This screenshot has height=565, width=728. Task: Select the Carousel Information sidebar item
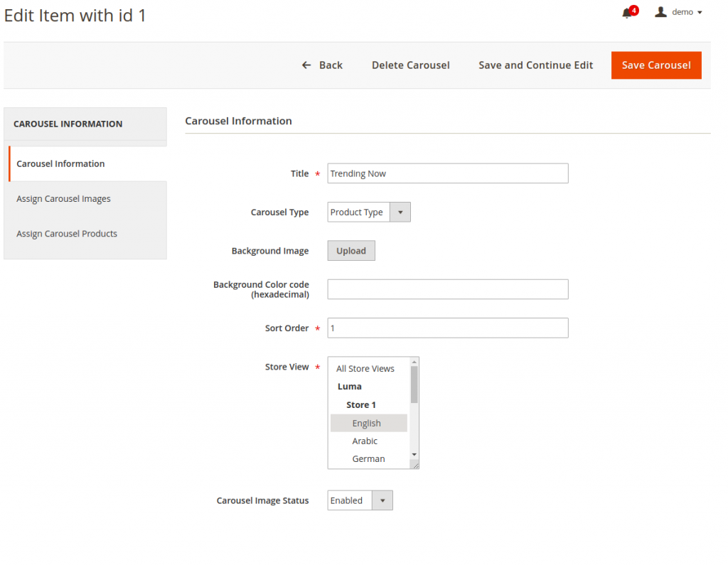tap(60, 163)
